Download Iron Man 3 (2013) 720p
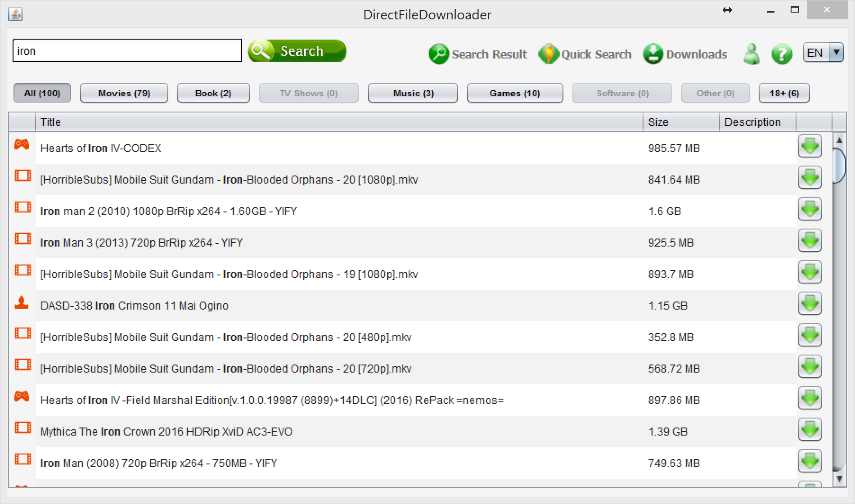The width and height of the screenshot is (855, 504). point(810,241)
